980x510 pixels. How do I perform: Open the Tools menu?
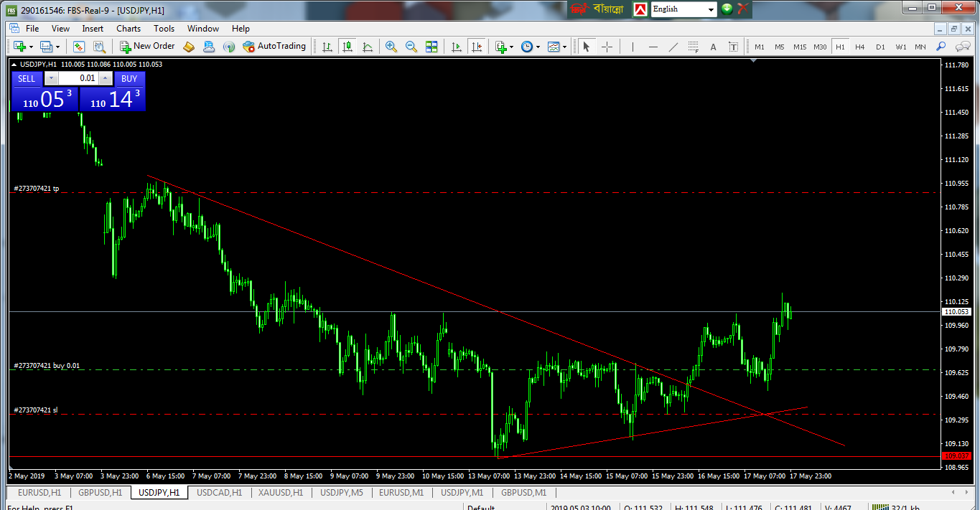click(164, 29)
